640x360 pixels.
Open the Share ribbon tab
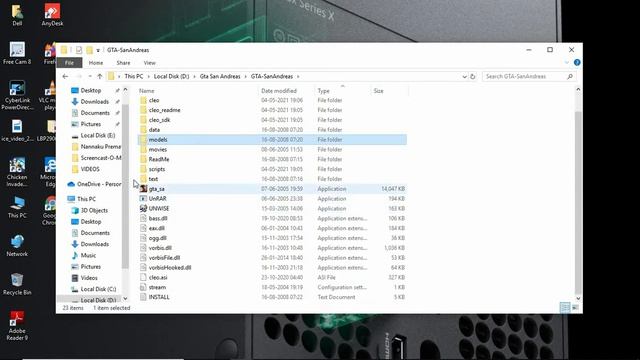point(123,63)
